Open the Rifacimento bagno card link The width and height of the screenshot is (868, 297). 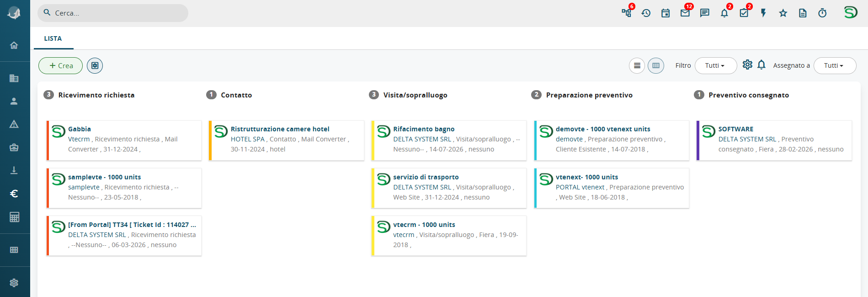pos(424,129)
